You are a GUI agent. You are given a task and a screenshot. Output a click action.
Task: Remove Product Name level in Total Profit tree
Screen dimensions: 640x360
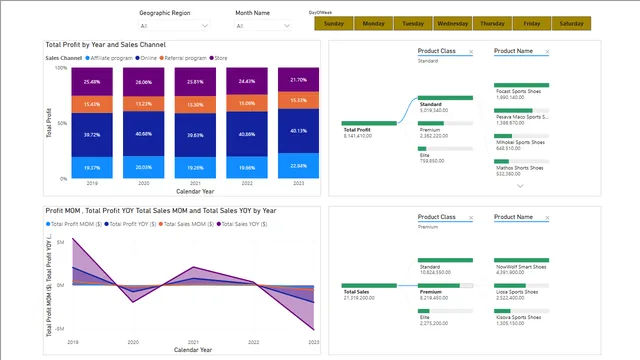(x=547, y=52)
